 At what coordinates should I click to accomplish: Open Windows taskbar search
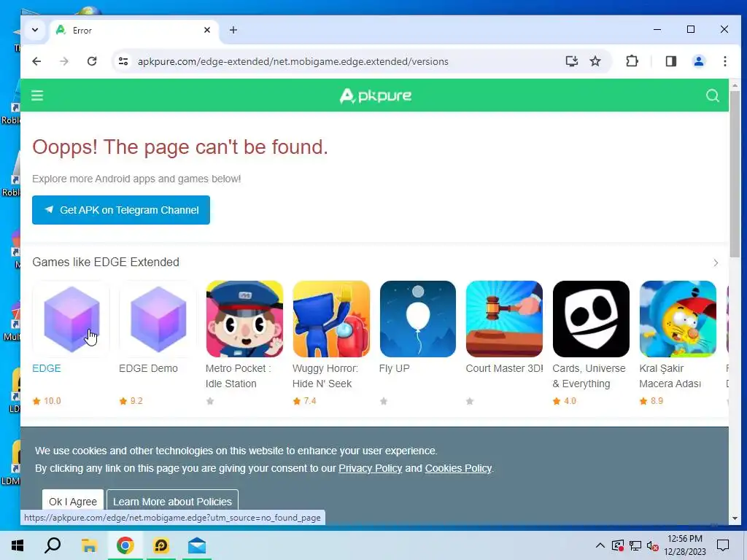click(53, 545)
